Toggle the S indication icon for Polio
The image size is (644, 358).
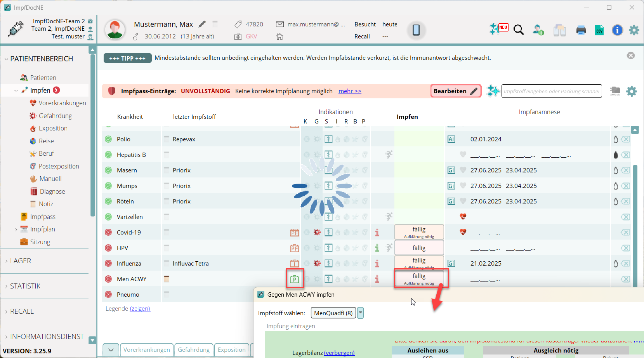point(328,139)
